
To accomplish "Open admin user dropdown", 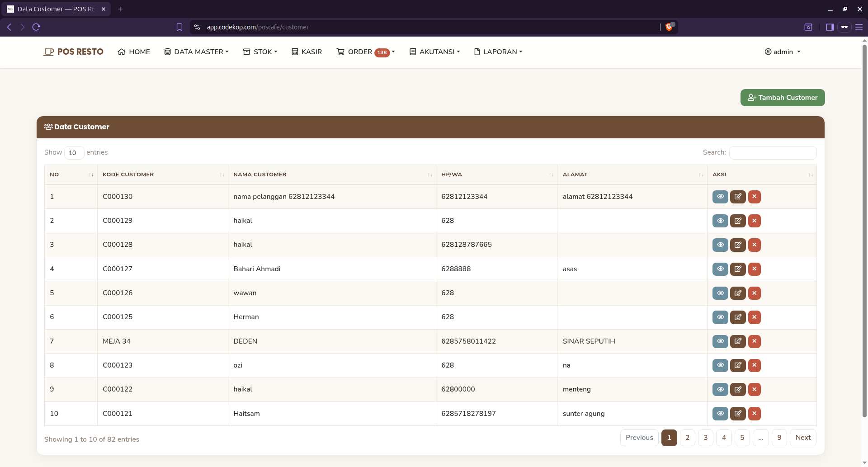I will 783,52.
